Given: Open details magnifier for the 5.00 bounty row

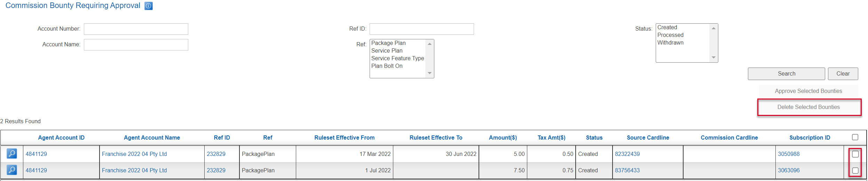Looking at the screenshot, I should tap(12, 154).
